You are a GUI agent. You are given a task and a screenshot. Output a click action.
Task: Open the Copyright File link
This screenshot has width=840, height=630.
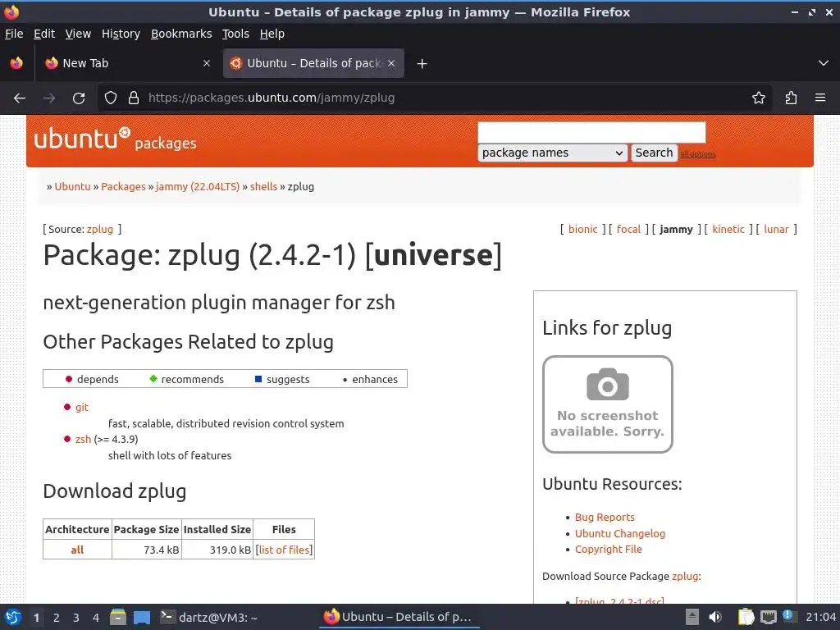click(608, 549)
